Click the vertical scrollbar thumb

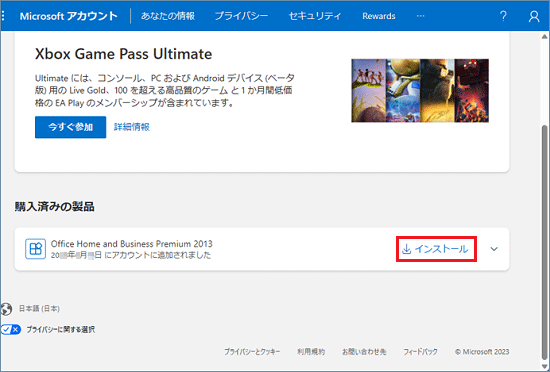(544, 242)
